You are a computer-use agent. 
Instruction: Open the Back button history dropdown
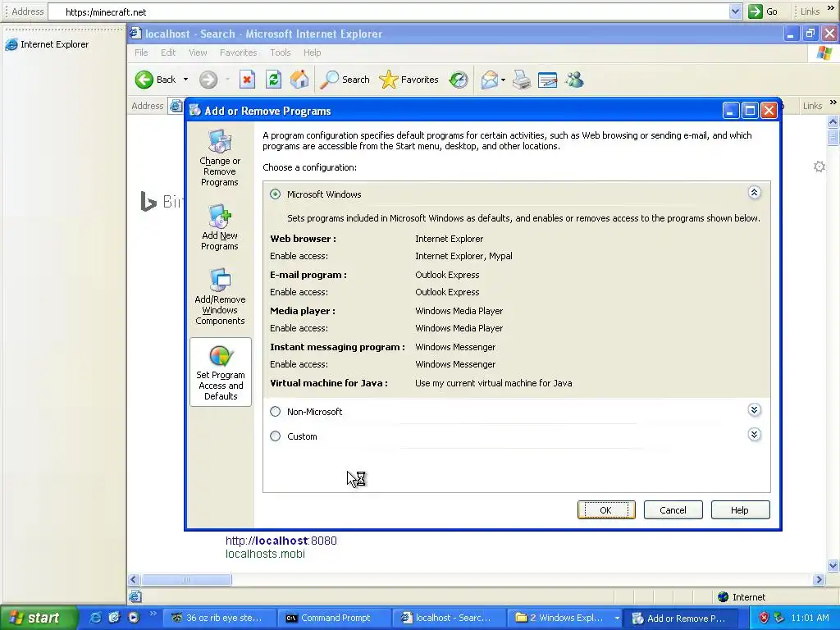[186, 80]
